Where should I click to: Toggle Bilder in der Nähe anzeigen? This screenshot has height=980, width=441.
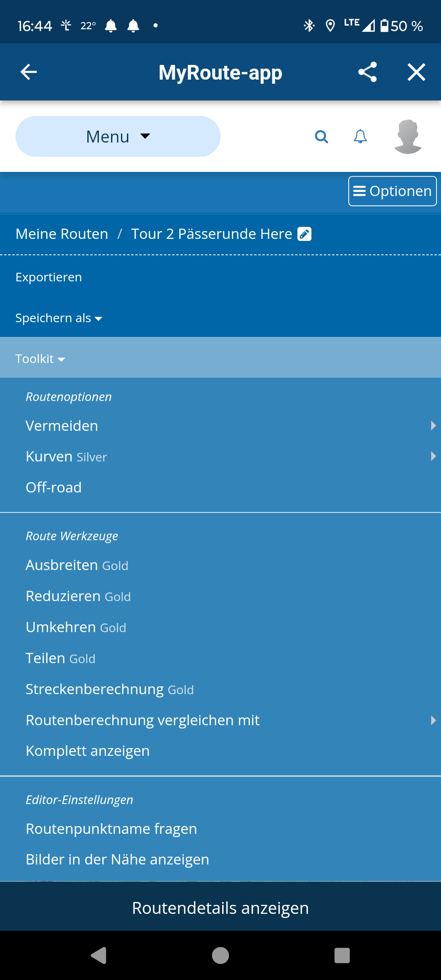tap(220, 859)
